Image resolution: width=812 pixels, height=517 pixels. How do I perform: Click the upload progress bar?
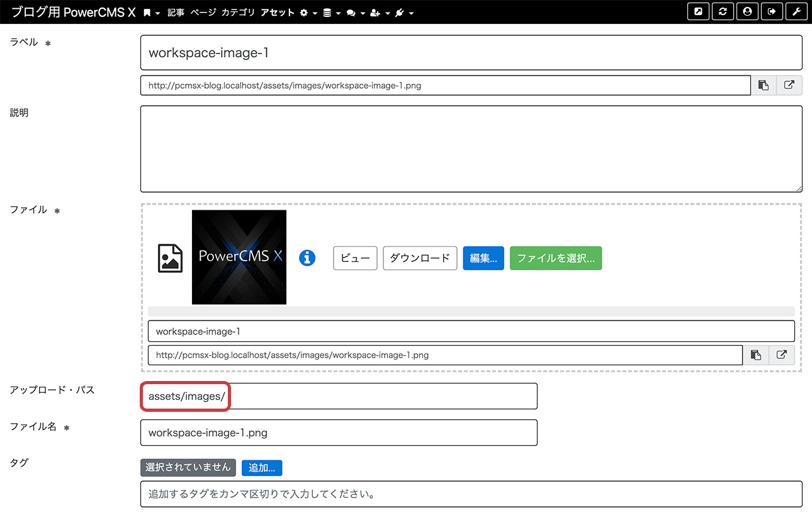click(471, 311)
